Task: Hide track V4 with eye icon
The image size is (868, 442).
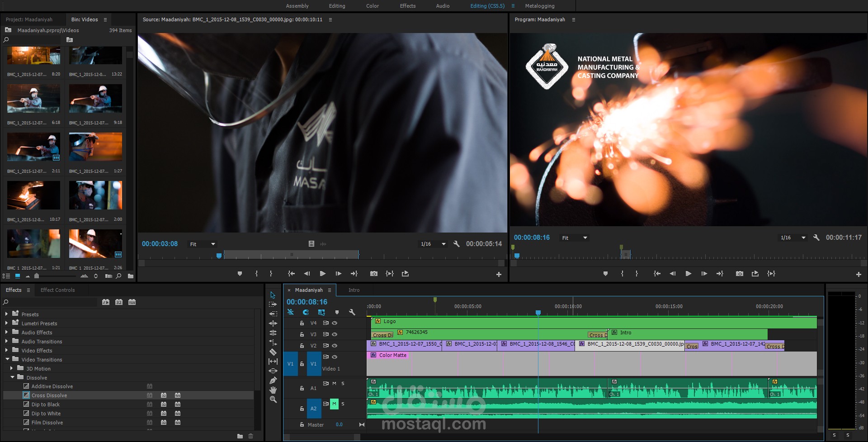Action: [x=335, y=323]
